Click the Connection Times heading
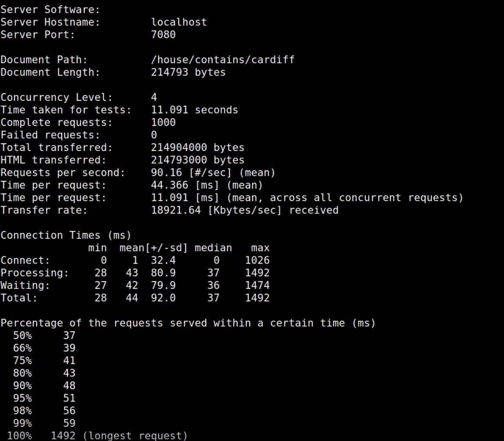 click(66, 235)
